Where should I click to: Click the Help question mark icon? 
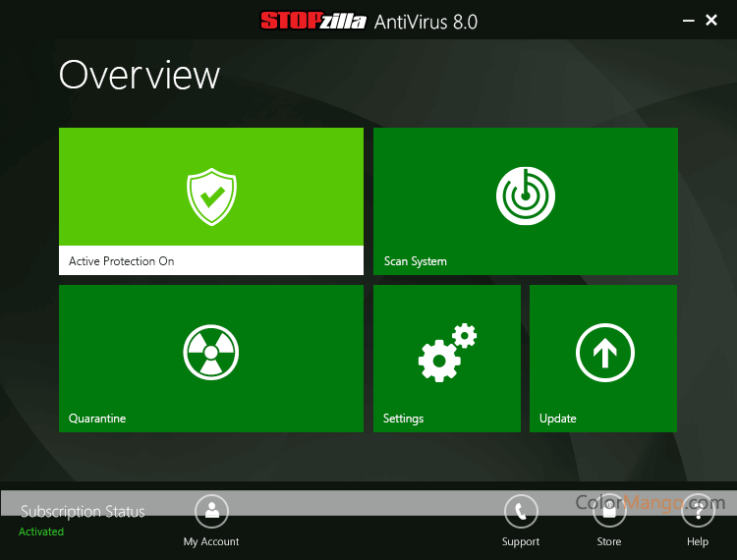[698, 511]
